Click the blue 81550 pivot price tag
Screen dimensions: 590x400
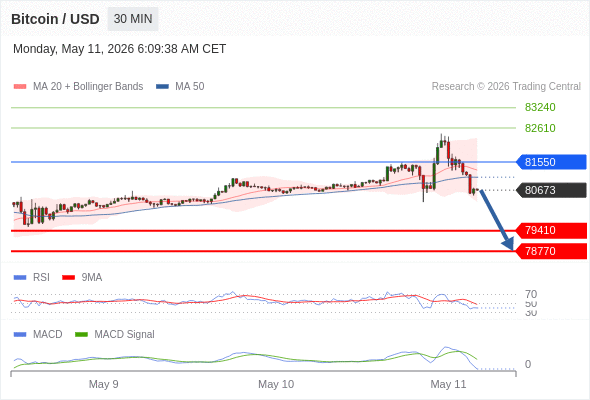pos(551,162)
